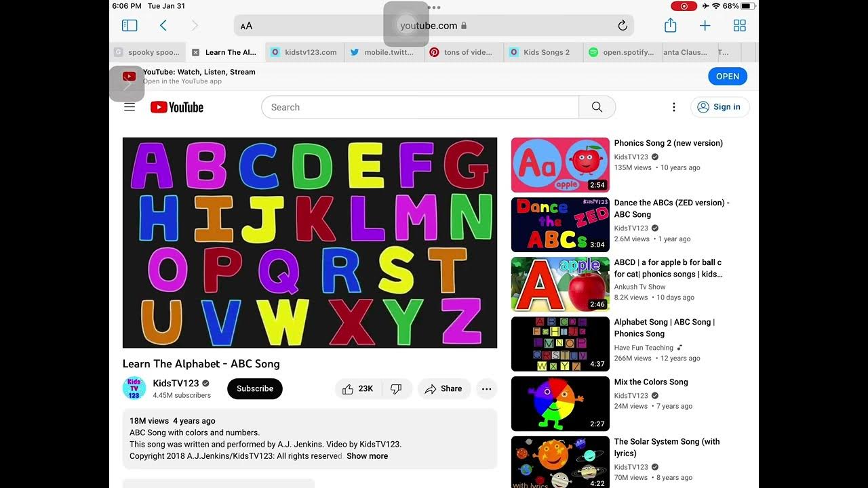The width and height of the screenshot is (868, 488).
Task: Share the ABC Song video
Action: pos(443,389)
